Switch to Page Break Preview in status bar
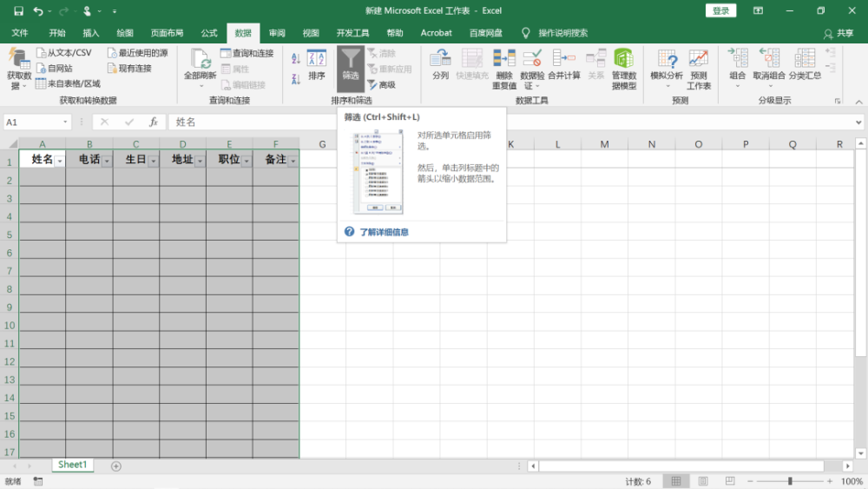Image resolution: width=868 pixels, height=489 pixels. point(730,481)
